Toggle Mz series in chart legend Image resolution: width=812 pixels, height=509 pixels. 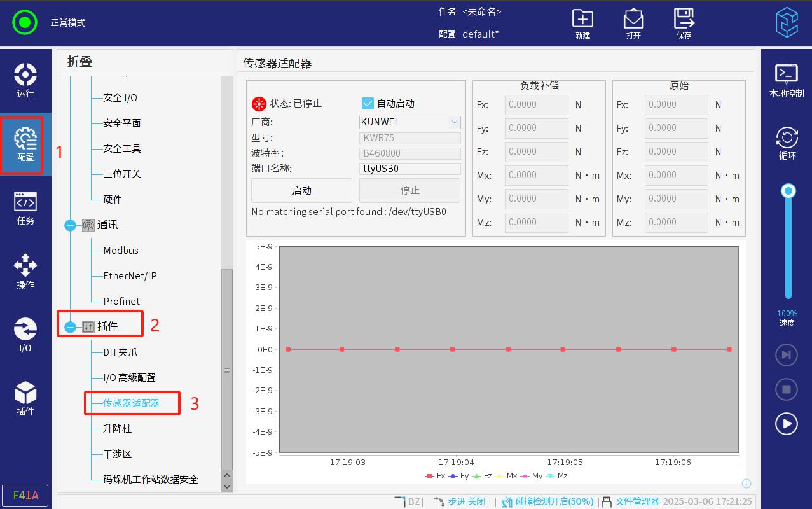[x=559, y=476]
